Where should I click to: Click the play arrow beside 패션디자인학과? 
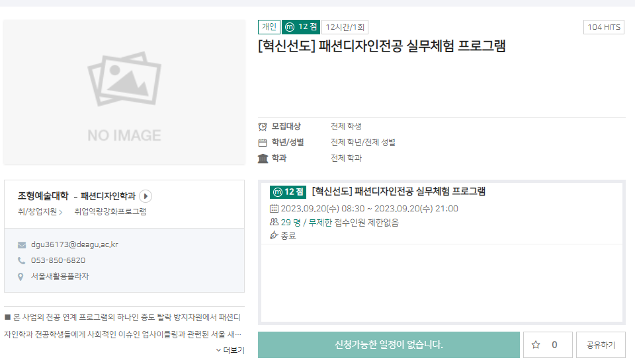click(x=146, y=196)
